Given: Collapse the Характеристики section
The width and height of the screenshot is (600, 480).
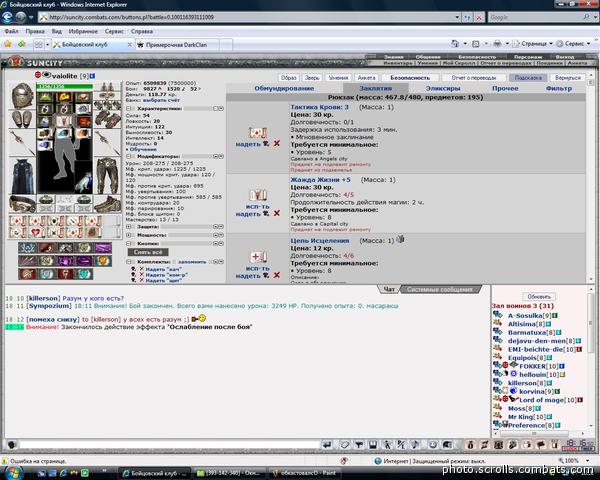Looking at the screenshot, I should (129, 109).
